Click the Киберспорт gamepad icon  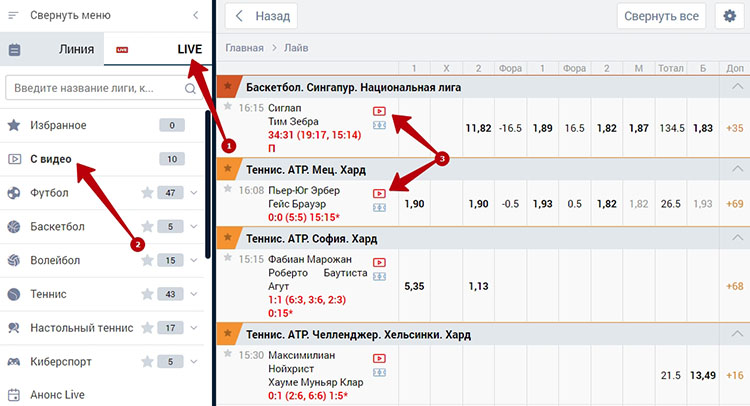click(x=14, y=362)
